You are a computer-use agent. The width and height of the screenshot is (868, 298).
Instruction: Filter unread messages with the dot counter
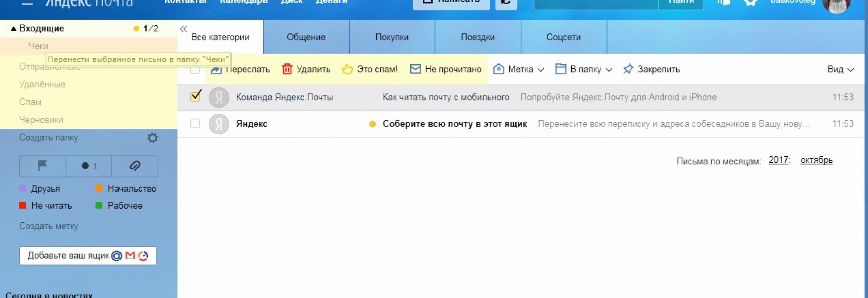tap(89, 166)
